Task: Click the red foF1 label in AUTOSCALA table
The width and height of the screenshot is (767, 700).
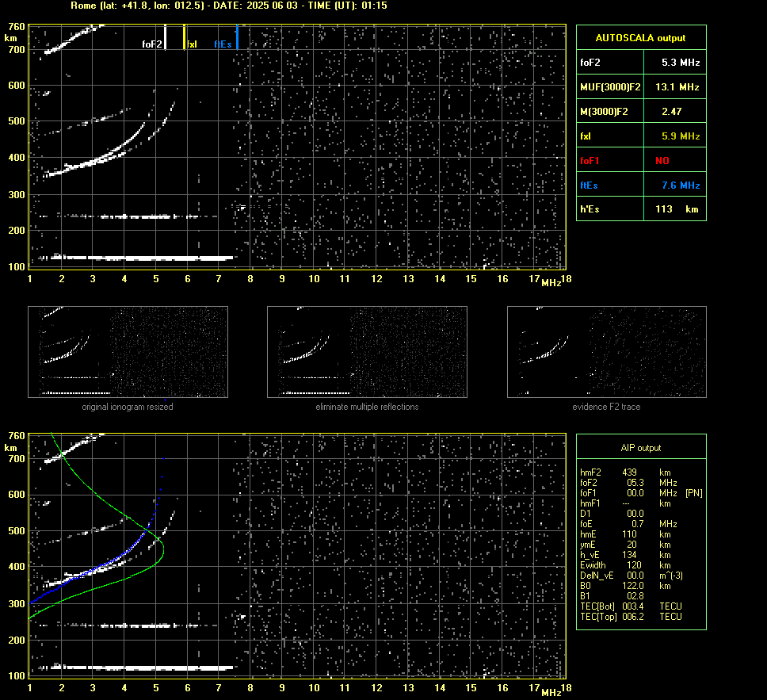Action: (590, 161)
